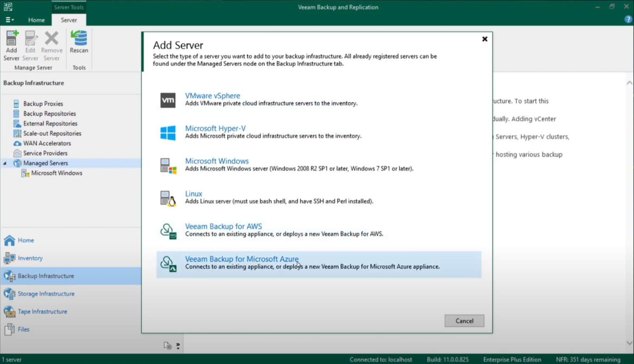Screen dimensions: 634x364
Task: Select Backup Repositories in the tree
Action: (50, 113)
